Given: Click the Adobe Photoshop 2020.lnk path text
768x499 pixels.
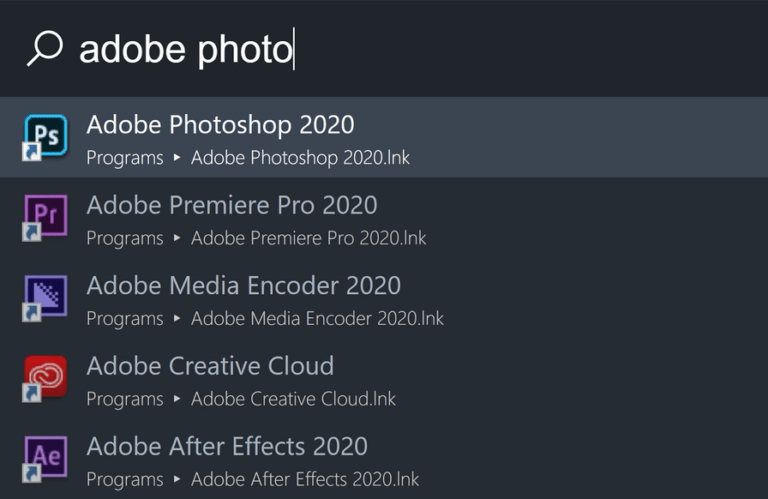Looking at the screenshot, I should (300, 158).
